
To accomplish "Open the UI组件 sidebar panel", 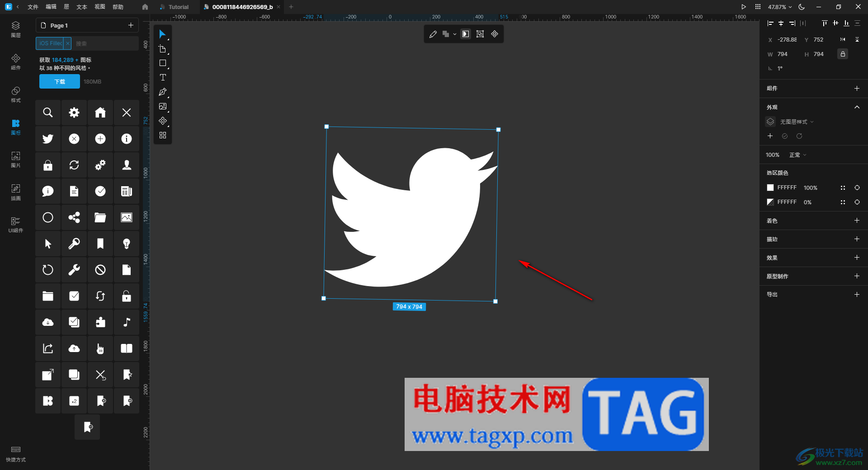I will 16,225.
